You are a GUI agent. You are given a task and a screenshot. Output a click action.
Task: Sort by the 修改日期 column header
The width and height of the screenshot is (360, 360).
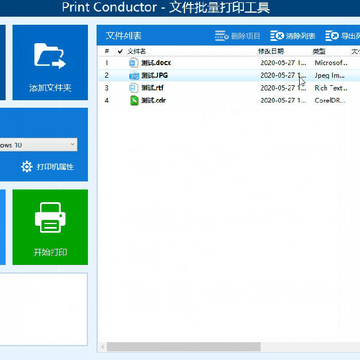[271, 51]
